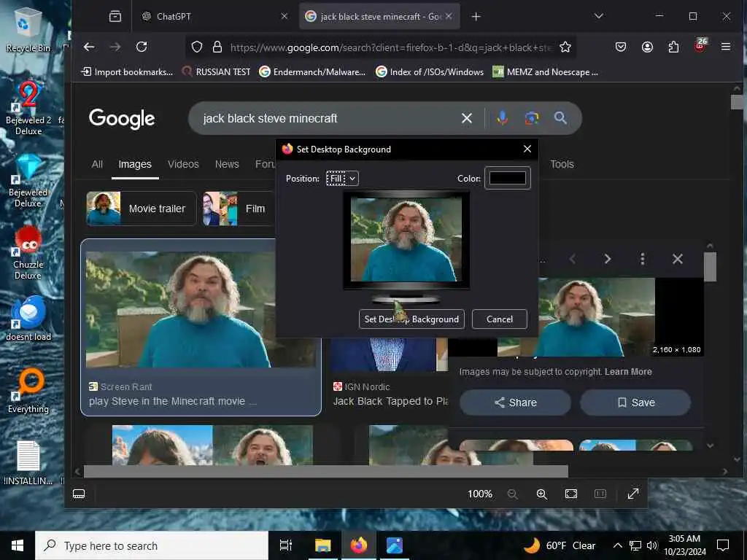Click the site lock padlock icon
Screen dimensions: 747x560
[217, 47]
